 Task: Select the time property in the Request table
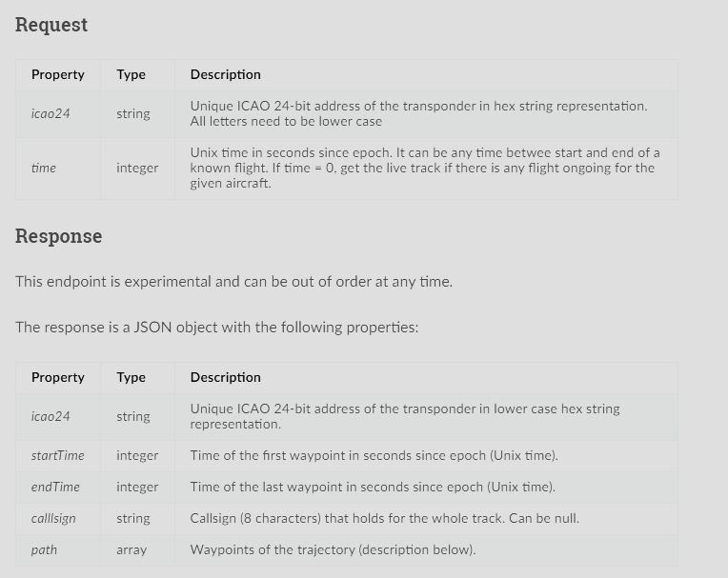pos(44,169)
